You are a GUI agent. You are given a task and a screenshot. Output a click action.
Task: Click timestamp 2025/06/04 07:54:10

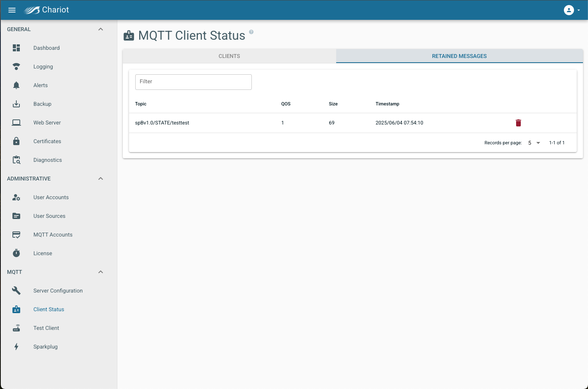[399, 123]
